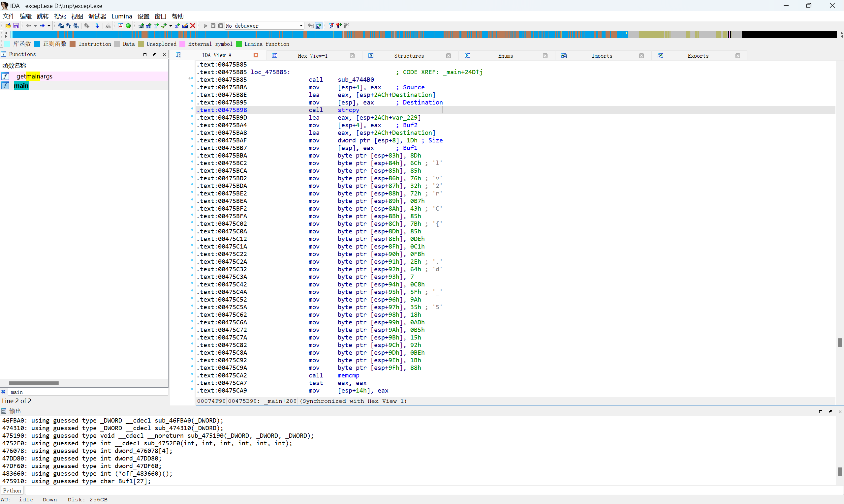
Task: Click the red X delete icon
Action: pyautogui.click(x=193, y=26)
